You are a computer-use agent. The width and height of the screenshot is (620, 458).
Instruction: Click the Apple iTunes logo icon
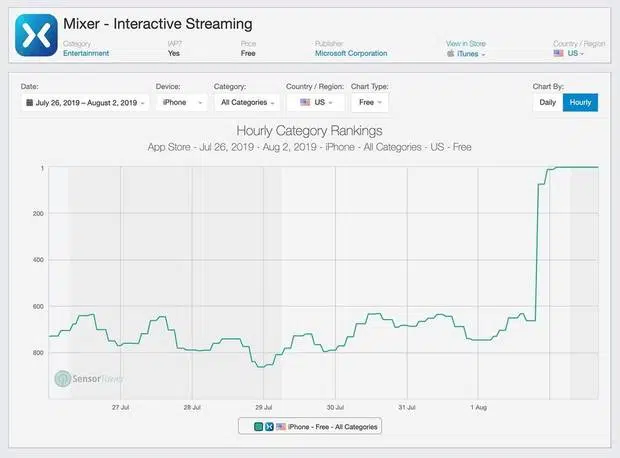click(450, 53)
